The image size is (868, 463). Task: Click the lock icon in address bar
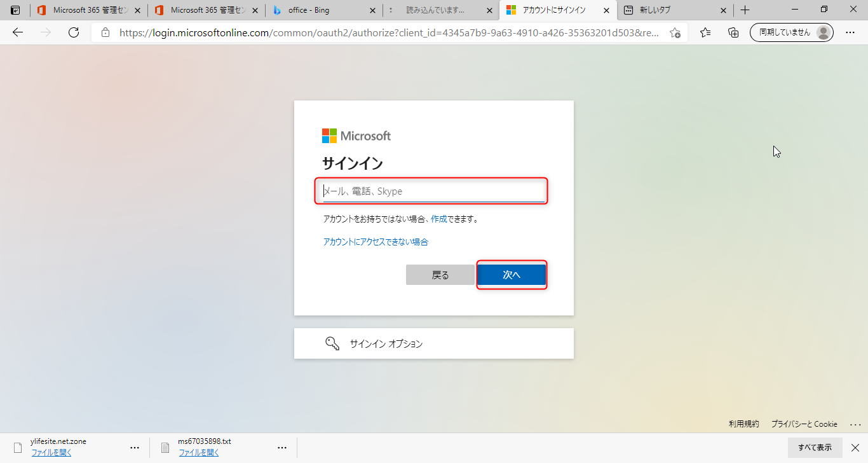pos(105,32)
